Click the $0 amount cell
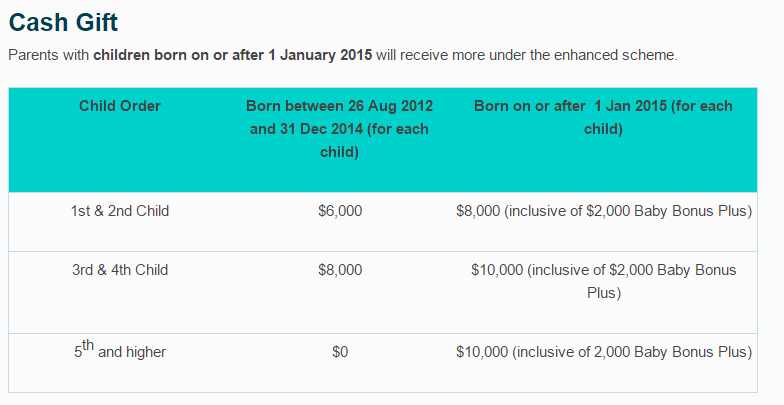Image resolution: width=784 pixels, height=405 pixels. pos(340,352)
